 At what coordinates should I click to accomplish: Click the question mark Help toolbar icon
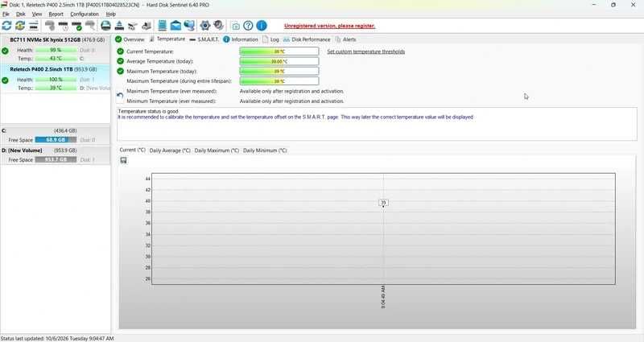pos(248,26)
